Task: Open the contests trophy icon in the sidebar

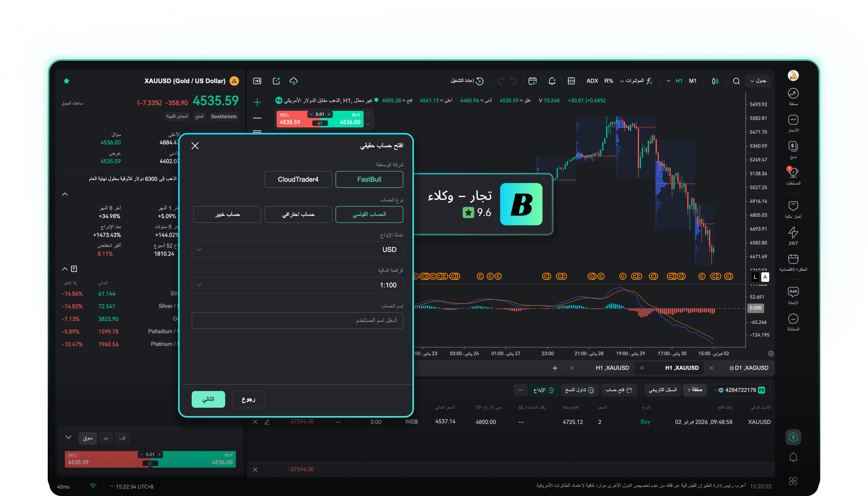Action: [793, 173]
